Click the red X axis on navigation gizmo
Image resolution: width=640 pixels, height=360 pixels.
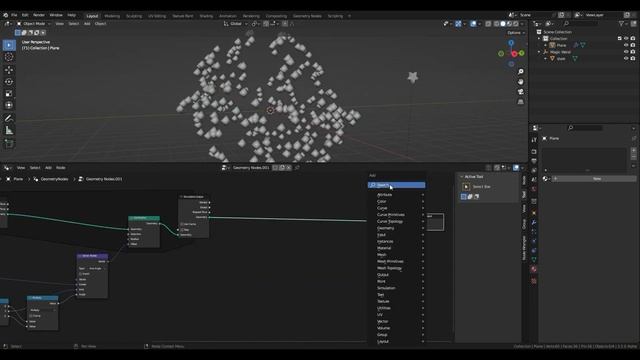click(514, 54)
